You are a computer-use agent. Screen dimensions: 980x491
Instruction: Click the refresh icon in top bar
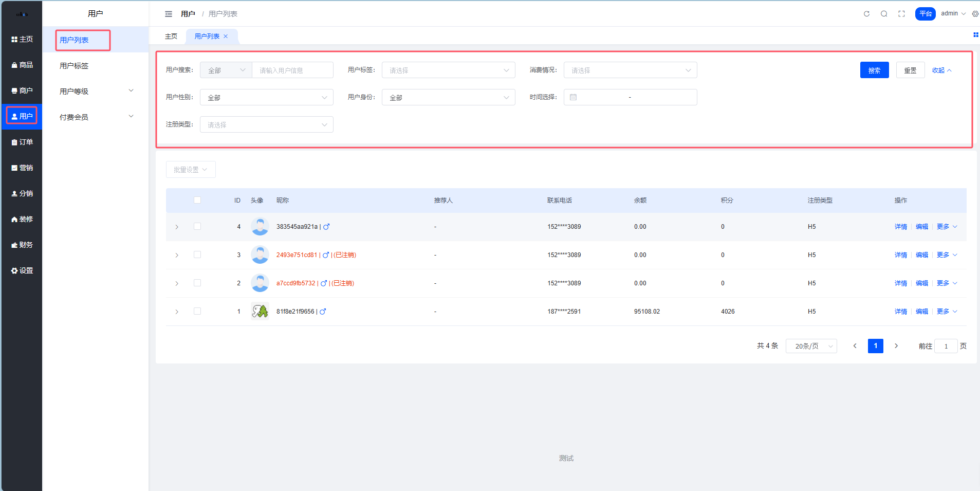pos(866,14)
